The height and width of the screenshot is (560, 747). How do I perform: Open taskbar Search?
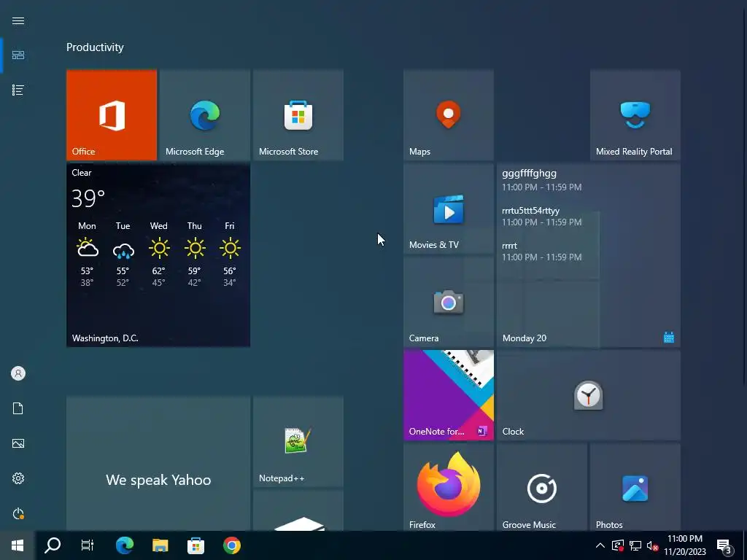point(53,545)
